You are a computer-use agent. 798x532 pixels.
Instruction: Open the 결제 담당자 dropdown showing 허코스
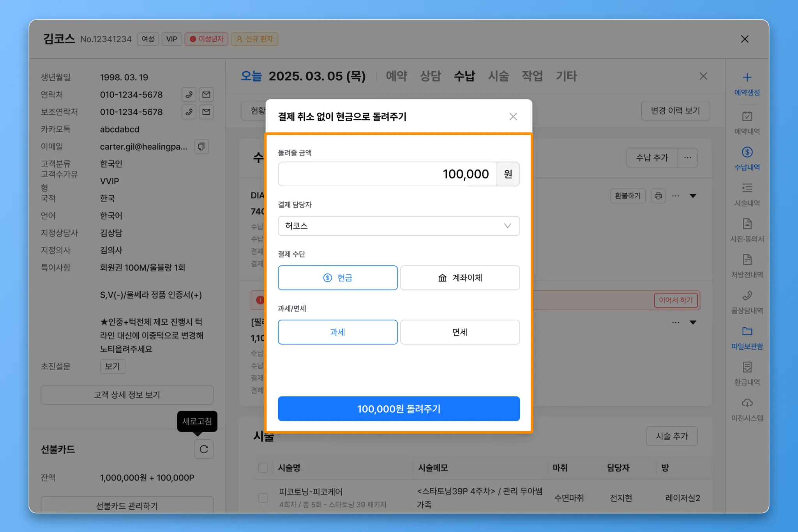(x=398, y=226)
